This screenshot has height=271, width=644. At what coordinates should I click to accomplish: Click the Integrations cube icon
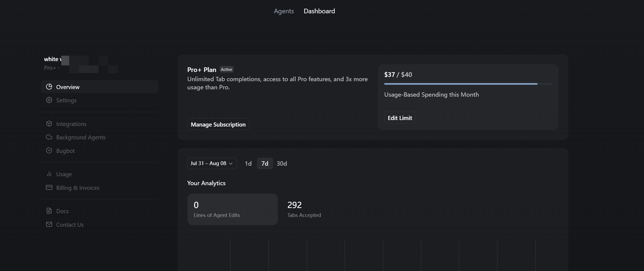point(49,124)
